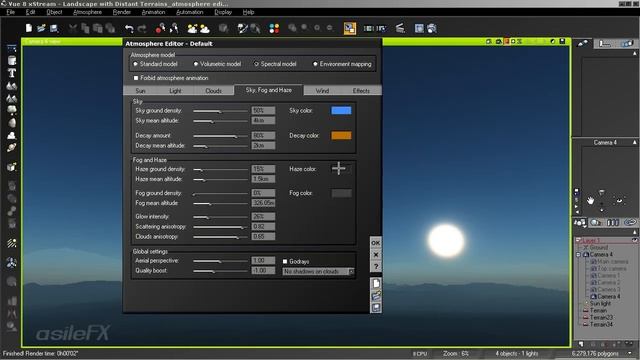Select the Standard model radio button
The width and height of the screenshot is (640, 360).
(136, 64)
